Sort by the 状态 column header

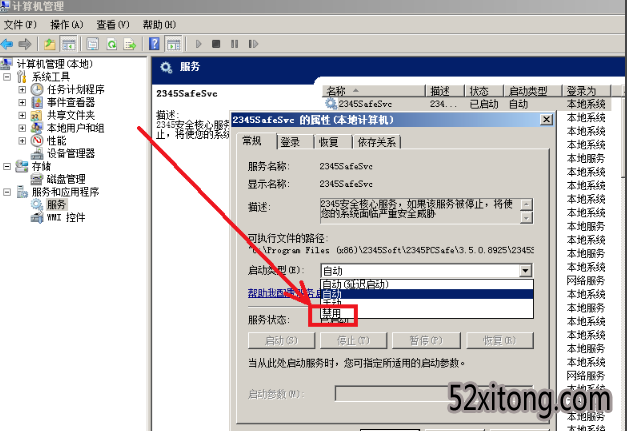pyautogui.click(x=484, y=91)
